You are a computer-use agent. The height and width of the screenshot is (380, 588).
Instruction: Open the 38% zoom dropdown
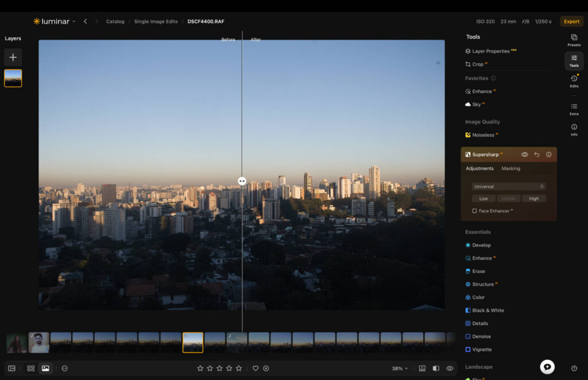(400, 369)
